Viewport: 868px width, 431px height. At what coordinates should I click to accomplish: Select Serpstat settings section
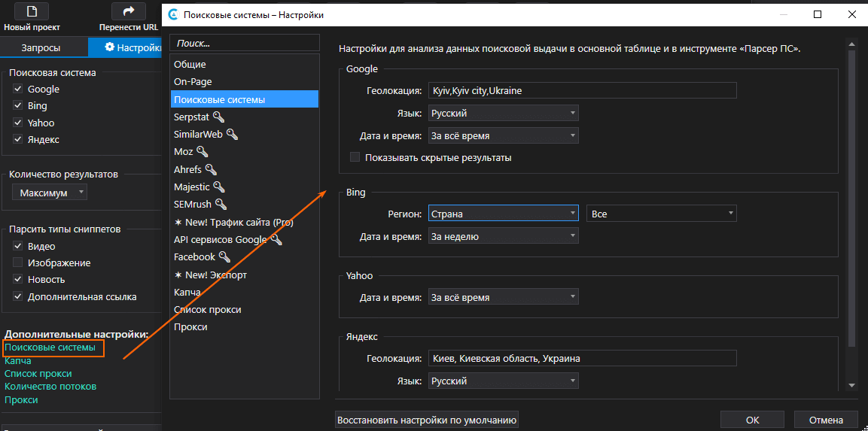click(x=245, y=117)
